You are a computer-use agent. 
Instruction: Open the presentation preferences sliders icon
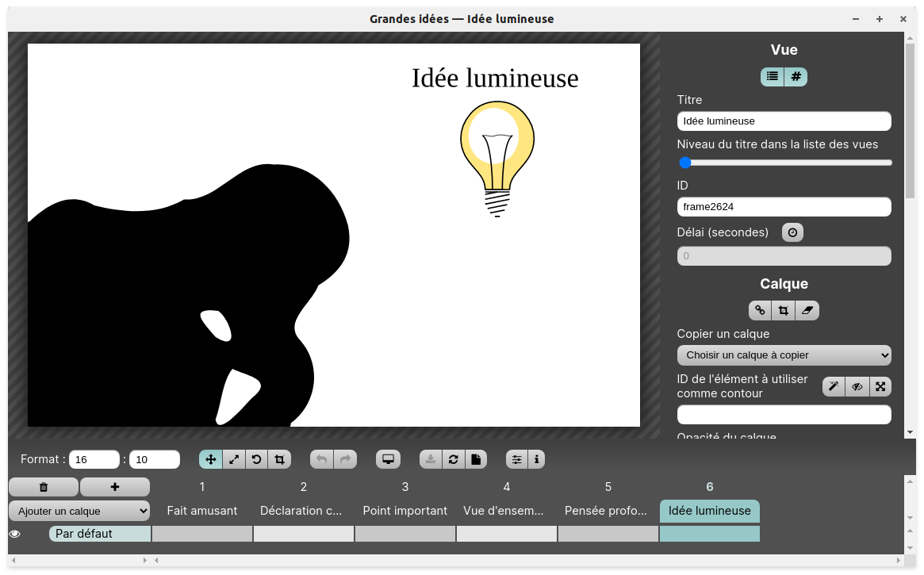coord(517,459)
